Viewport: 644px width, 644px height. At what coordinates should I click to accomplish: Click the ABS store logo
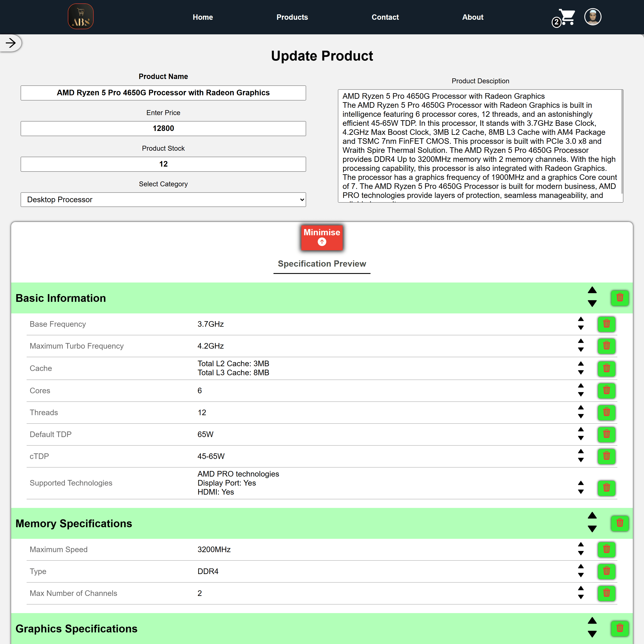(81, 17)
